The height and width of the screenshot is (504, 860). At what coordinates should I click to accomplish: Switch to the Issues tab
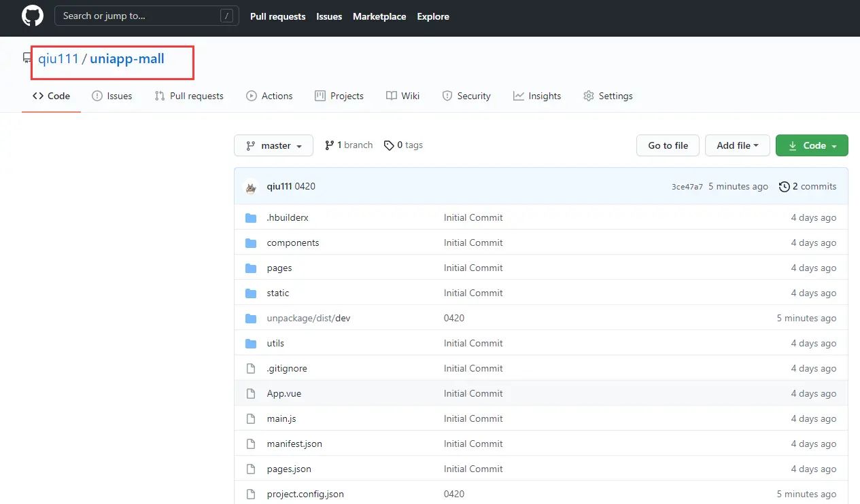click(x=112, y=96)
